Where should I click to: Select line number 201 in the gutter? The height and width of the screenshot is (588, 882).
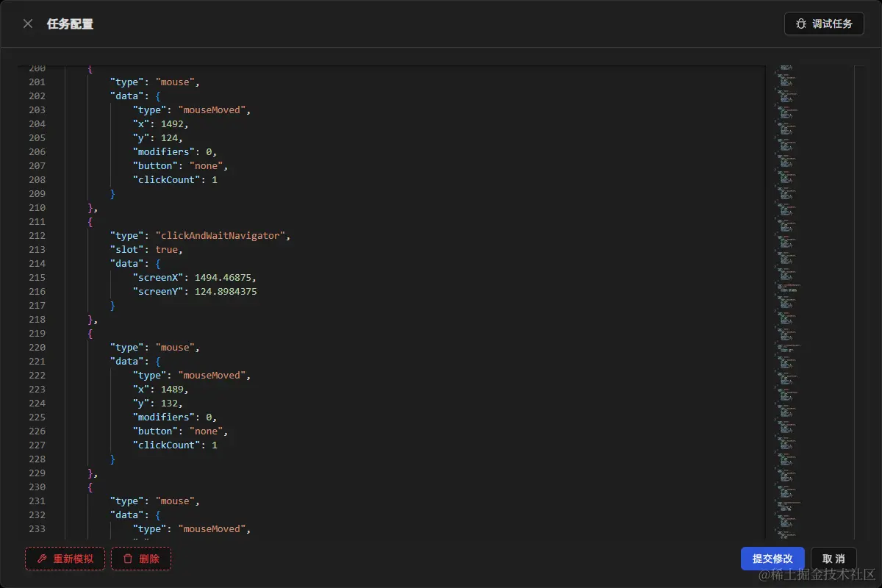coord(37,82)
